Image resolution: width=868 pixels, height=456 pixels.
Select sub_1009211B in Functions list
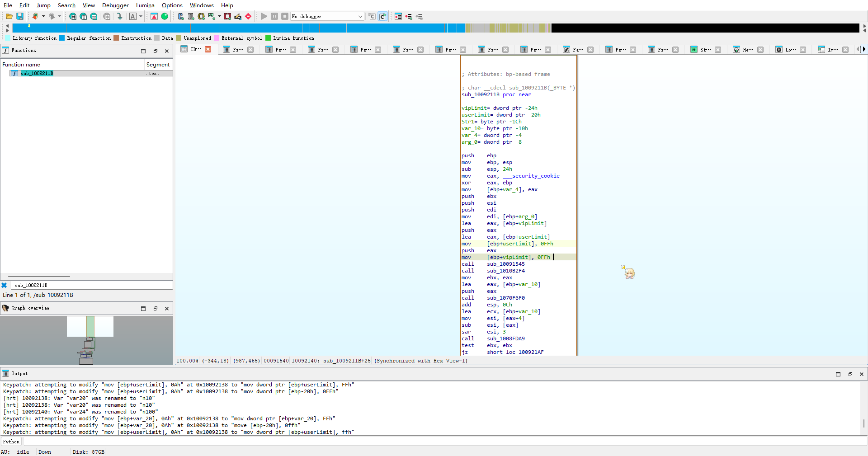click(37, 73)
